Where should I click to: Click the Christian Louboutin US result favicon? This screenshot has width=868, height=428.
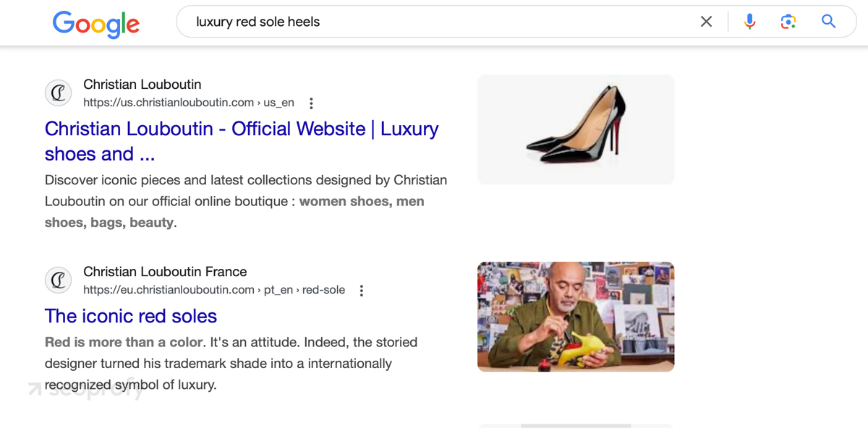point(59,93)
